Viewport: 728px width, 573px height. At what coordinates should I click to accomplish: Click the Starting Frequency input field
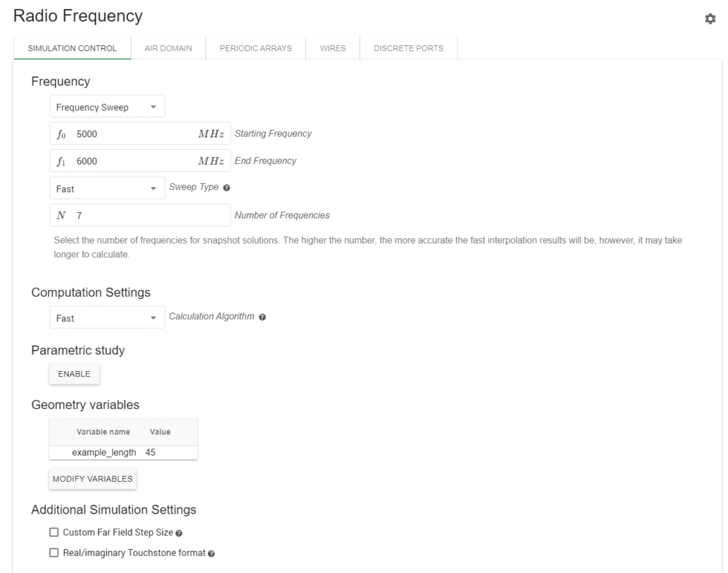tap(134, 134)
